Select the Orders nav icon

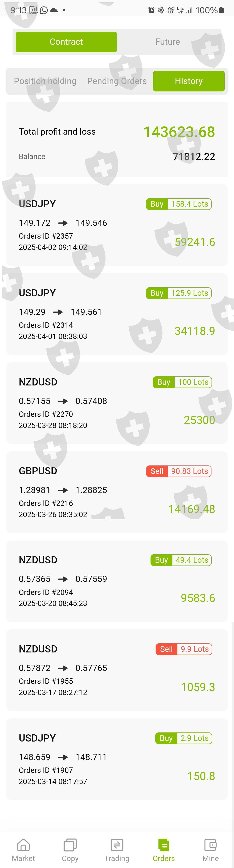click(x=163, y=845)
